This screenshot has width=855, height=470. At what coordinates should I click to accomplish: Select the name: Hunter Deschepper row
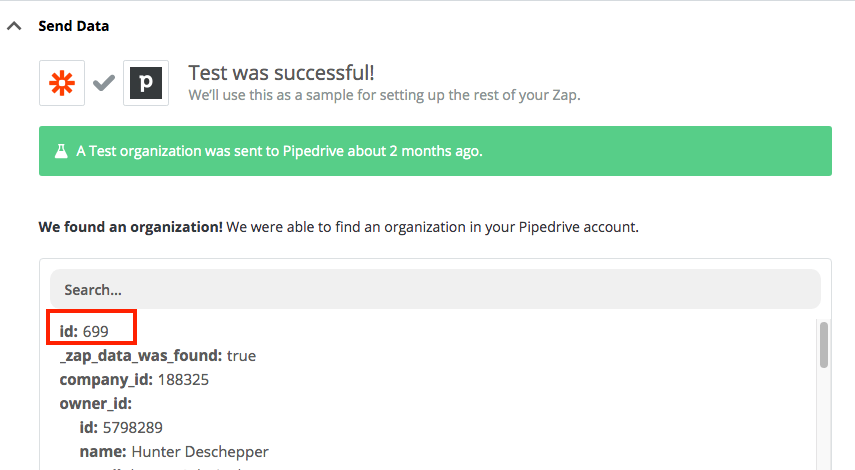pyautogui.click(x=174, y=451)
